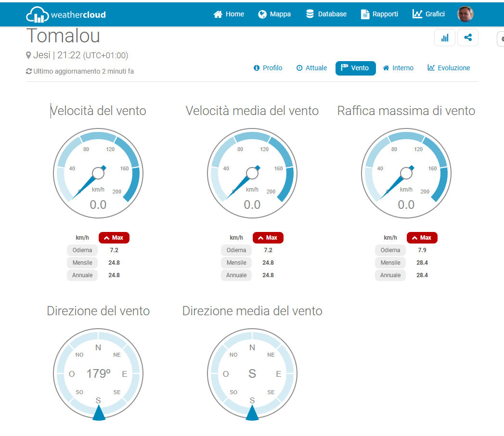Click the refresh icon beside last update
This screenshot has height=436, width=504.
click(29, 71)
